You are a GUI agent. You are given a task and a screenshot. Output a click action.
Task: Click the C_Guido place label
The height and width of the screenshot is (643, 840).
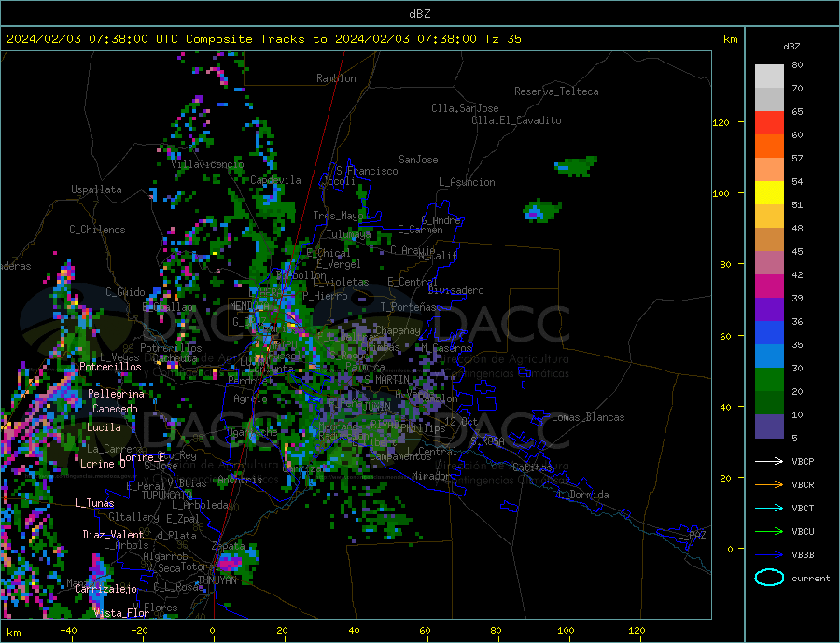click(125, 292)
